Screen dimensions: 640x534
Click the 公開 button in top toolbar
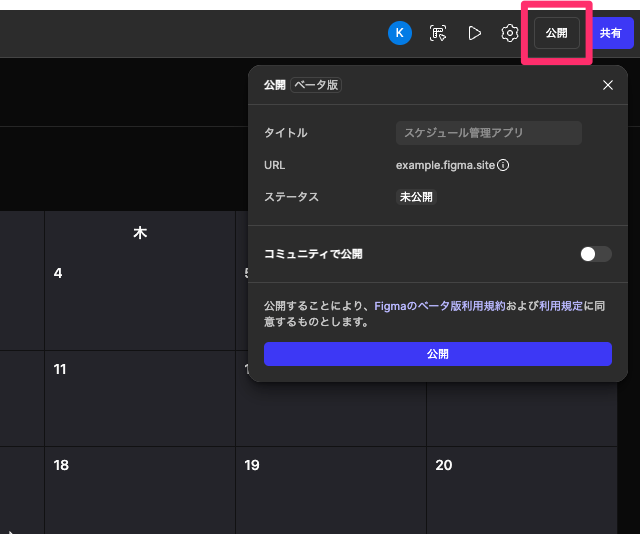point(556,33)
